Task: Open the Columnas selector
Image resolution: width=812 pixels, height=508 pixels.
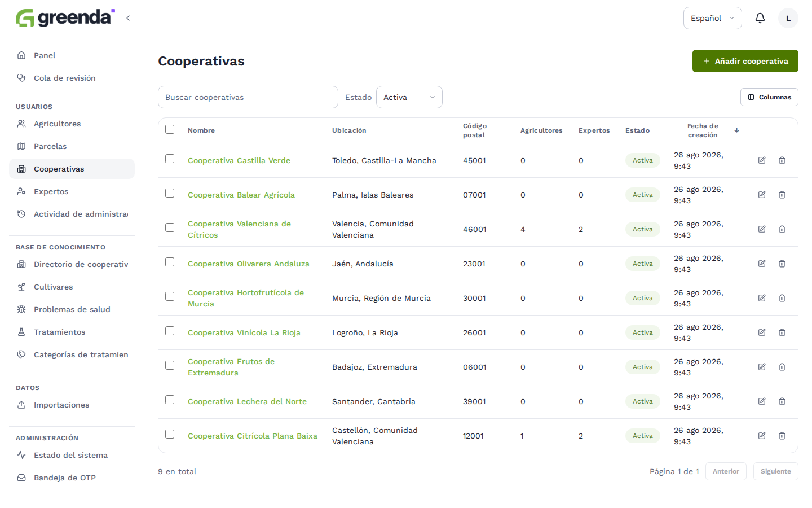Action: (x=769, y=97)
